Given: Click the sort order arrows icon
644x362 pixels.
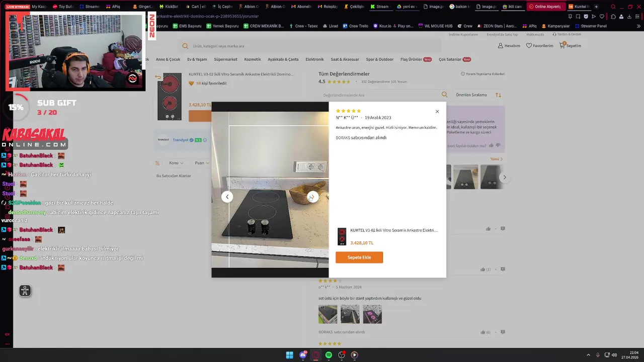Looking at the screenshot, I should (x=498, y=95).
